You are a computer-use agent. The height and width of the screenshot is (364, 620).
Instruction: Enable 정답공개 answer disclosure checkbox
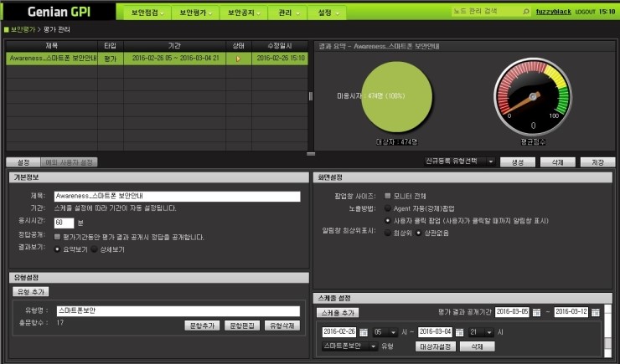tap(57, 237)
